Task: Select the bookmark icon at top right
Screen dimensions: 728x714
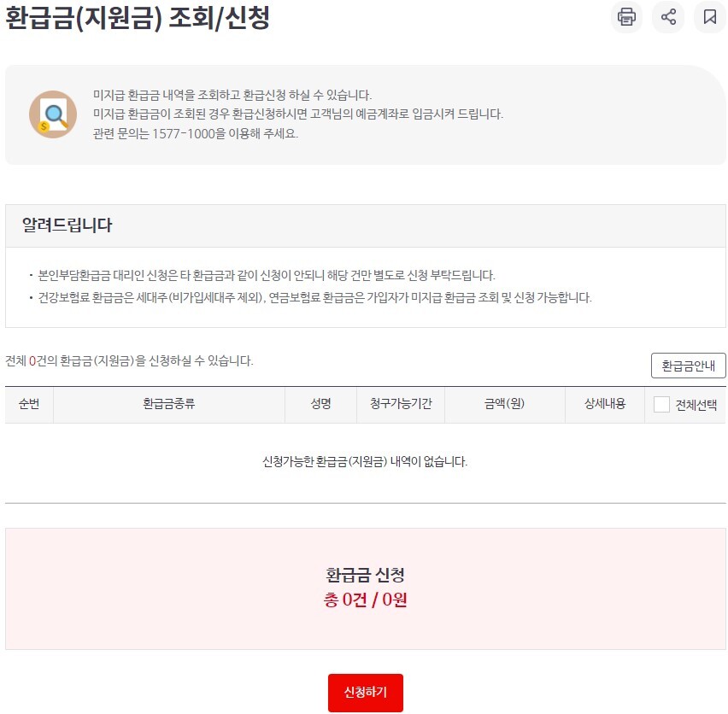Action: click(709, 17)
